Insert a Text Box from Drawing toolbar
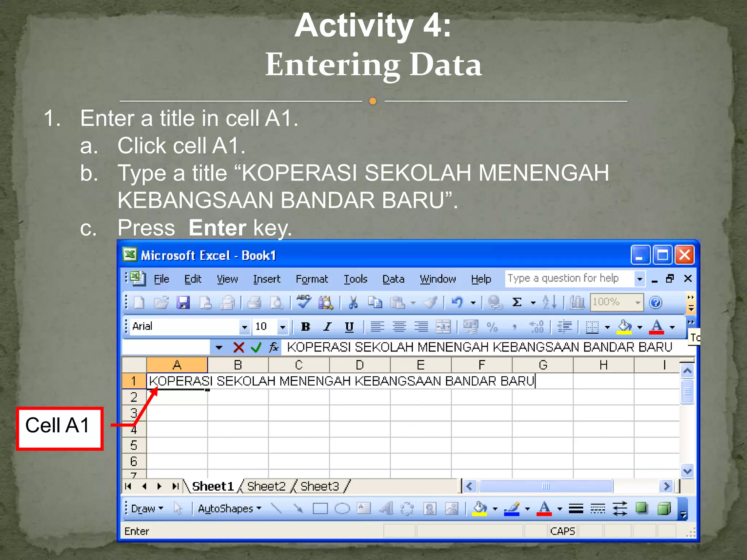Screen dimensions: 747x560 point(364,508)
